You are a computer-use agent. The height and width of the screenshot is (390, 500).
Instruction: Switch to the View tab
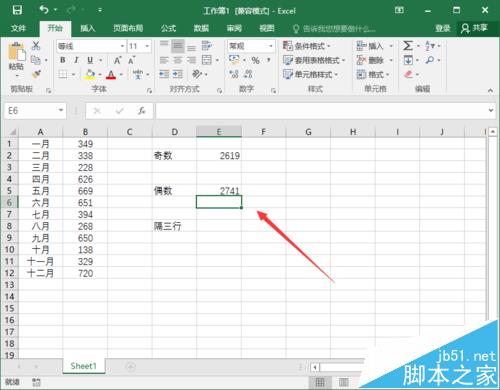267,28
